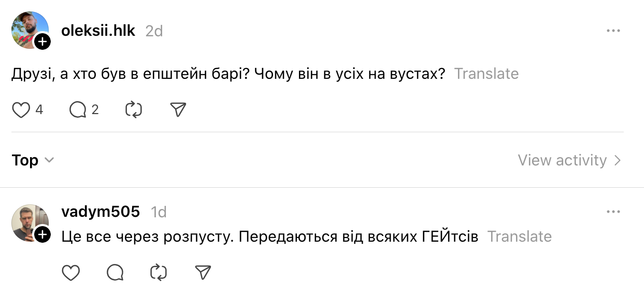Repost oleksii.hlk's post
644x292 pixels.
(x=134, y=110)
